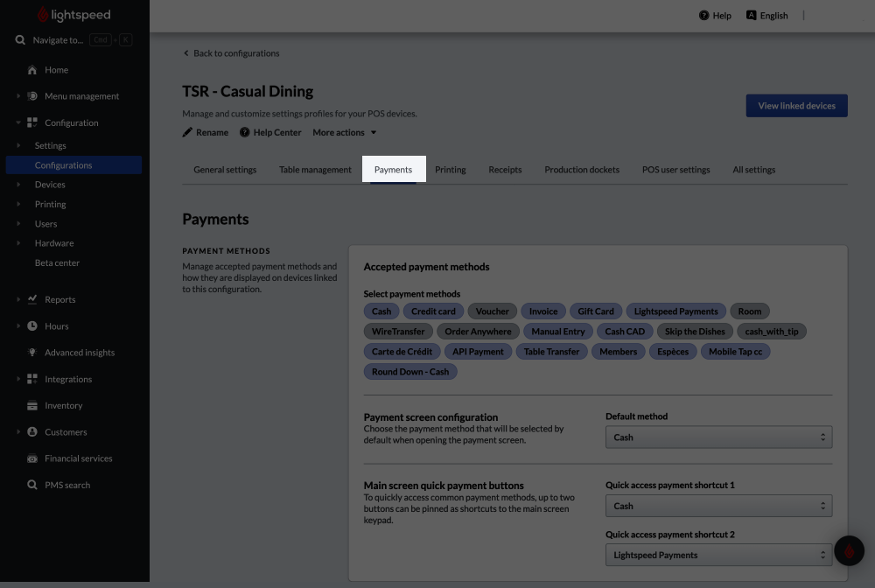
Task: Click the Configuration grid icon
Action: 32,122
